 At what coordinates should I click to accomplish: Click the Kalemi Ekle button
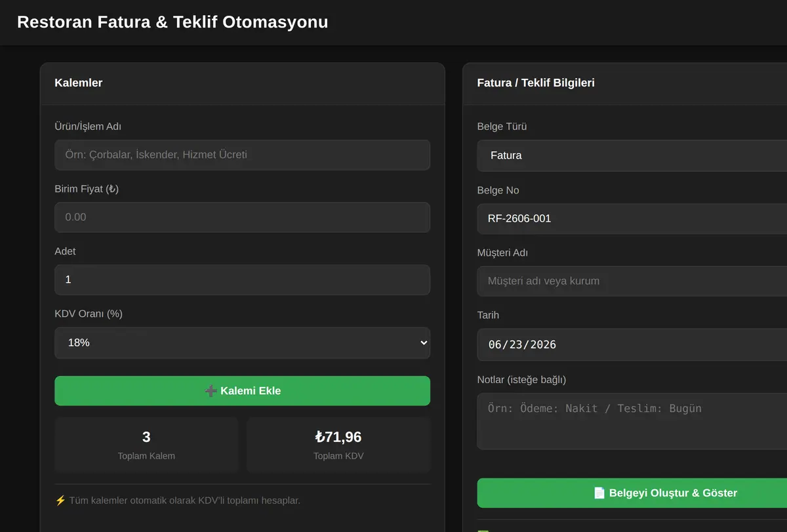(x=242, y=391)
